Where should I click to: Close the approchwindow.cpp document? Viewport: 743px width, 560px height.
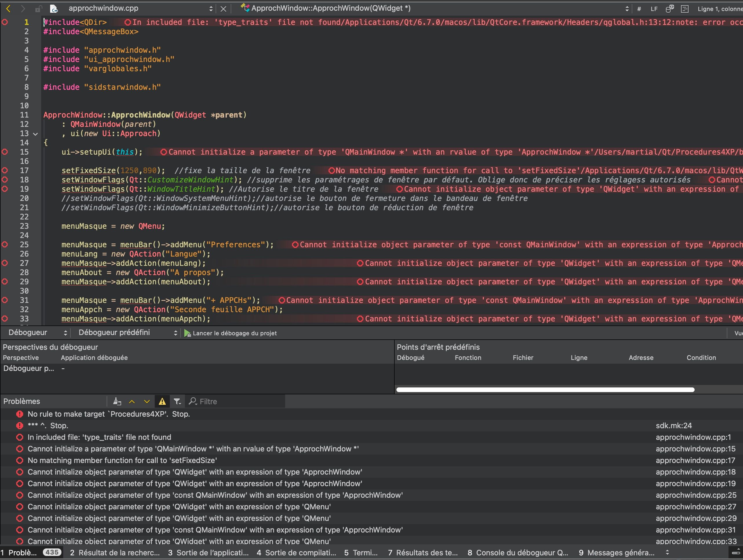pyautogui.click(x=223, y=9)
